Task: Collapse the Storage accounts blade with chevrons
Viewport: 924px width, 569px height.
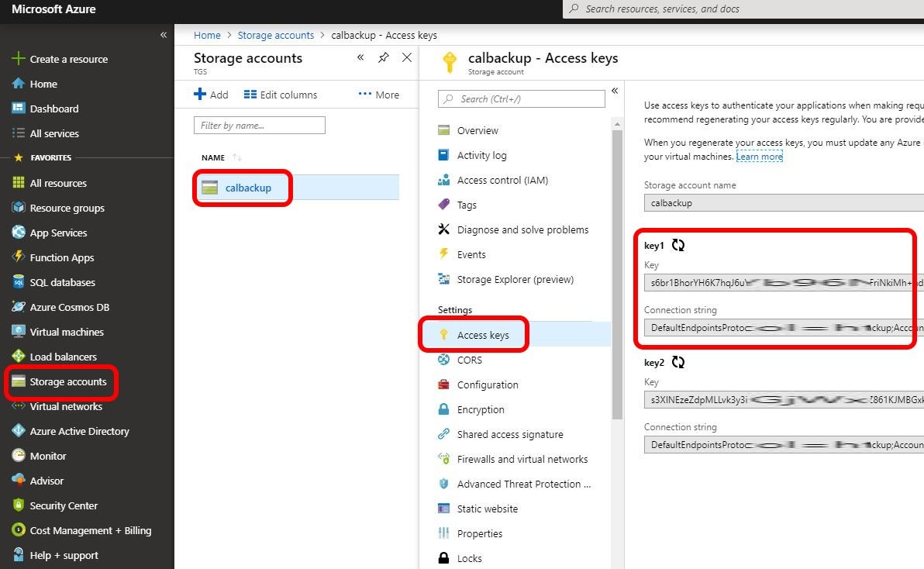Action: (360, 58)
